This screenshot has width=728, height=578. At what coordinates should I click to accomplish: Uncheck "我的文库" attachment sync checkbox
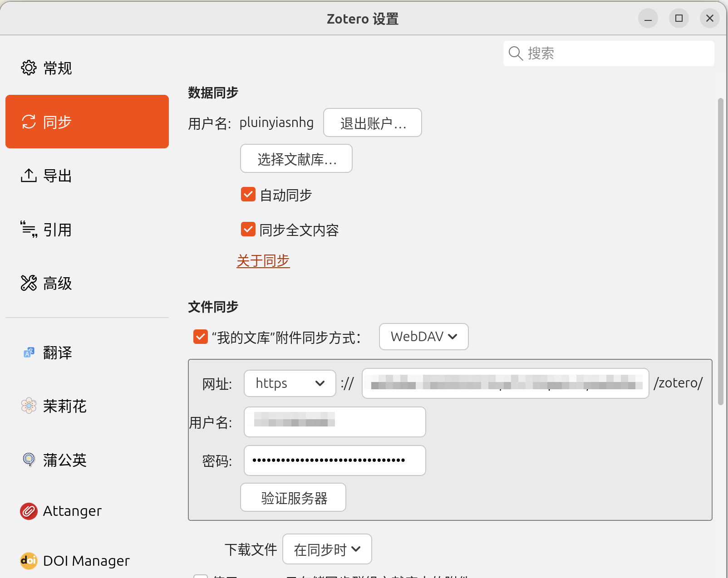point(201,337)
